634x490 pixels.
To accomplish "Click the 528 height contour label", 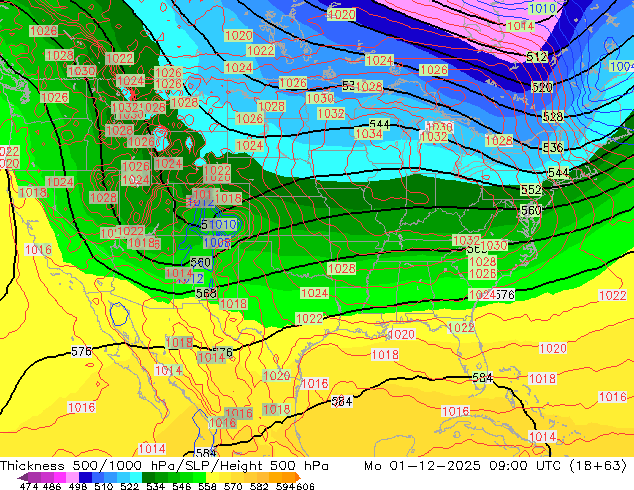I will click(x=553, y=117).
